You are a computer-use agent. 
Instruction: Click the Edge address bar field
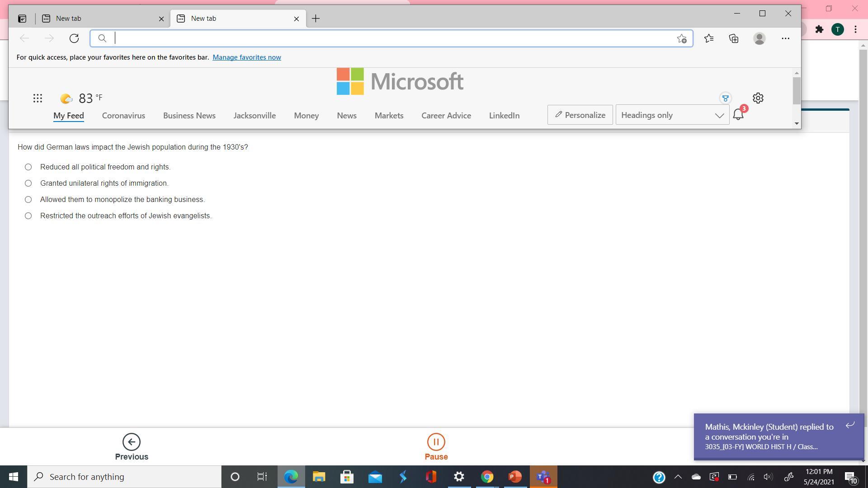tap(389, 38)
